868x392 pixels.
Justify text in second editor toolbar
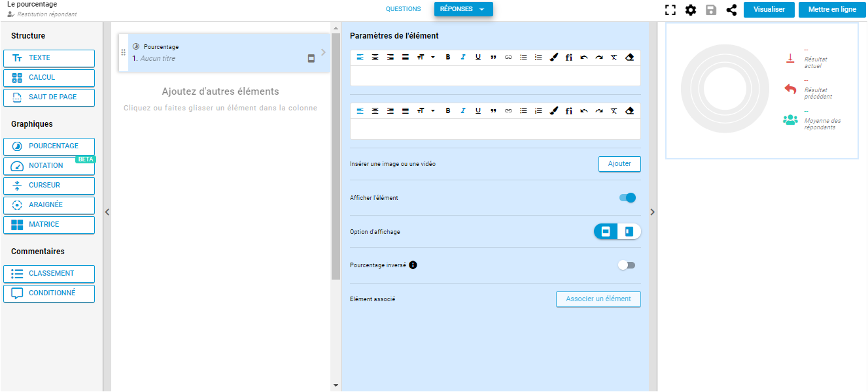click(405, 110)
